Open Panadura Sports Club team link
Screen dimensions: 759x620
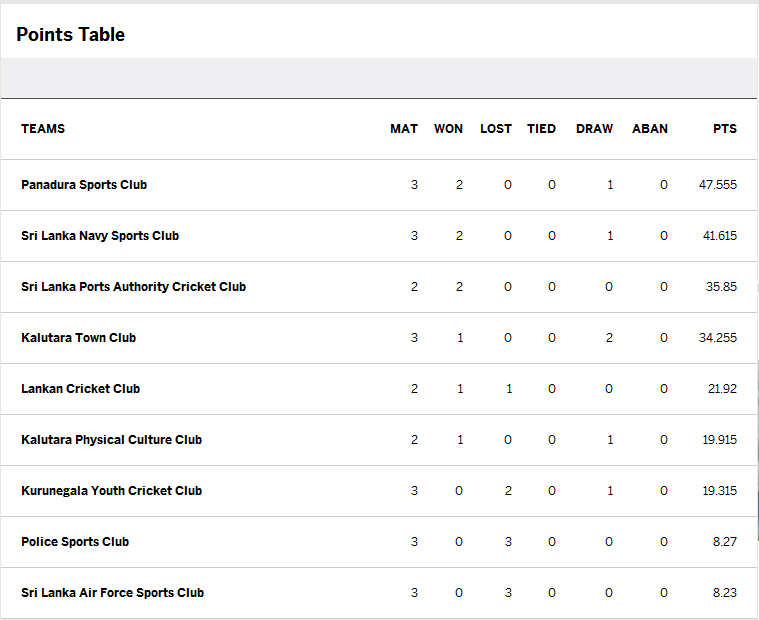click(x=84, y=185)
